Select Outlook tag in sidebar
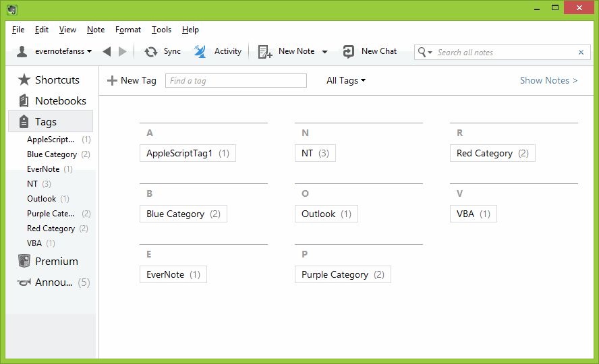This screenshot has height=364, width=599. pos(48,199)
